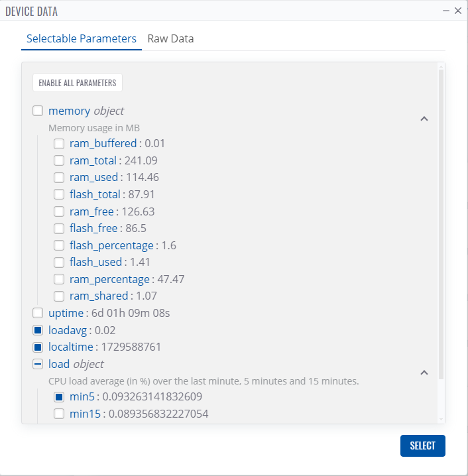Deselect the localtime checkbox
This screenshot has width=468, height=476.
coord(38,347)
